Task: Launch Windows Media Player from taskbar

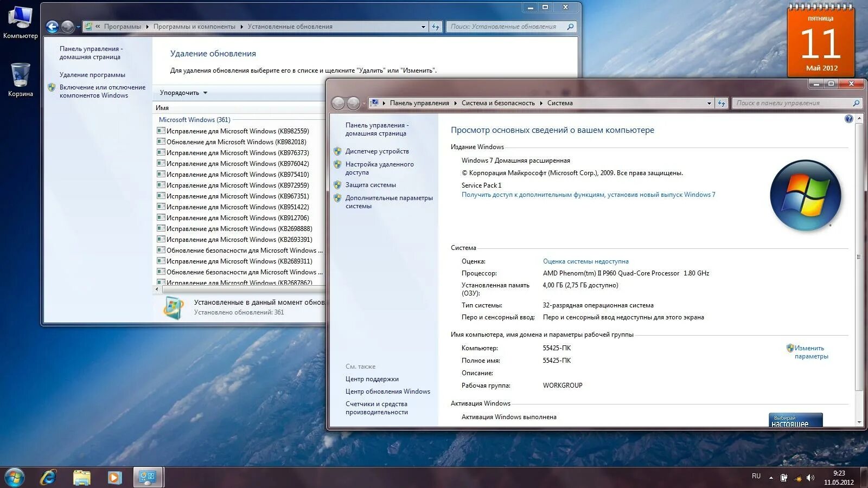Action: 114,477
